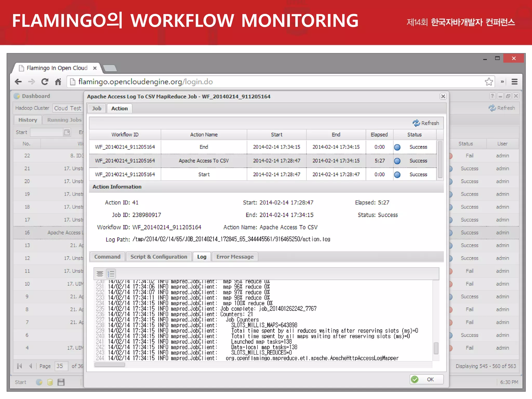Sort by the Workflow ID column header
The image size is (532, 399).
coord(125,135)
